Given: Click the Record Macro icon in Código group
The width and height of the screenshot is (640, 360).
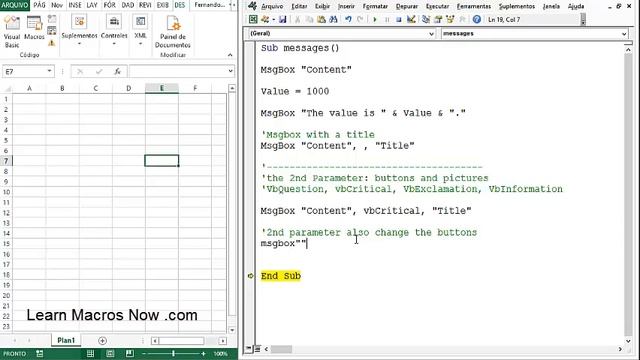Looking at the screenshot, I should click(52, 19).
